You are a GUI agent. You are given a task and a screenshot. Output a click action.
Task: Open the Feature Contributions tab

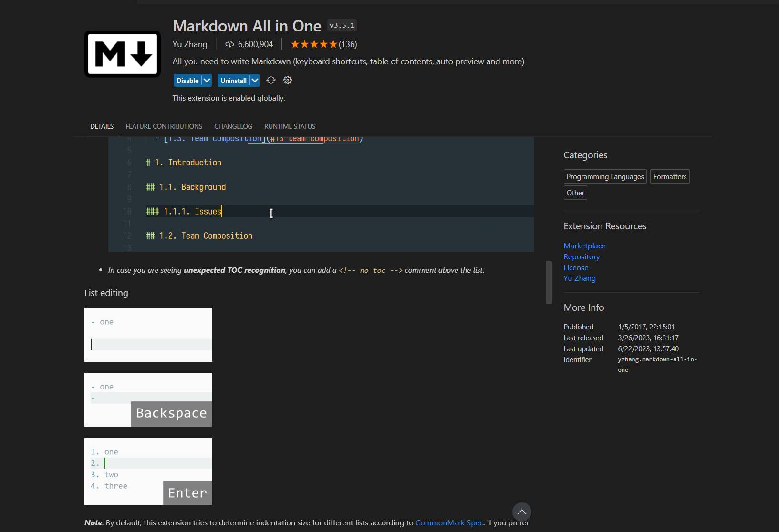click(x=164, y=126)
